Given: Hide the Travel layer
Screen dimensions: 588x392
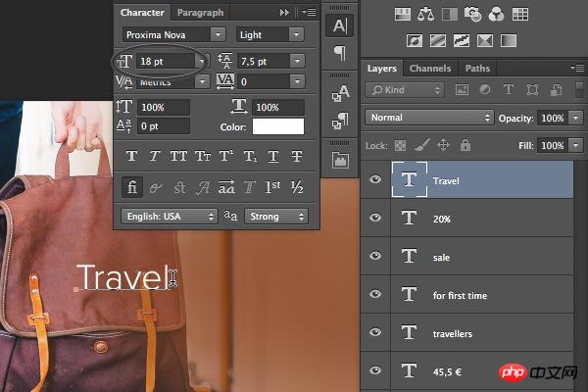Looking at the screenshot, I should (375, 179).
